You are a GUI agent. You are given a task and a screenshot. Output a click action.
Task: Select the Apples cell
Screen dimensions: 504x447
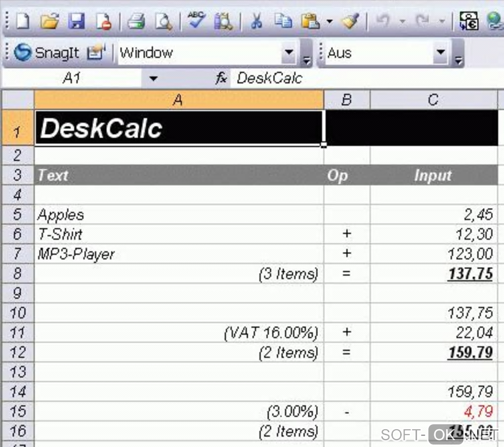(x=179, y=214)
